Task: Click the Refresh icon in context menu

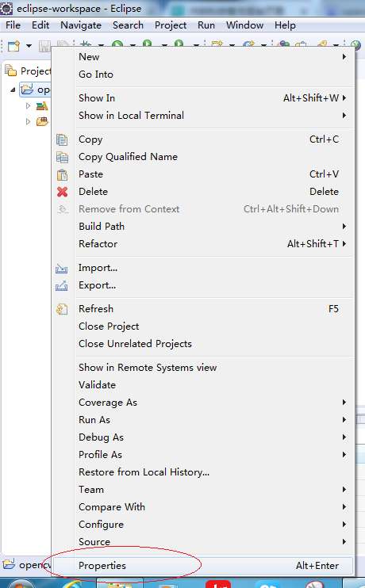Action: pyautogui.click(x=62, y=309)
